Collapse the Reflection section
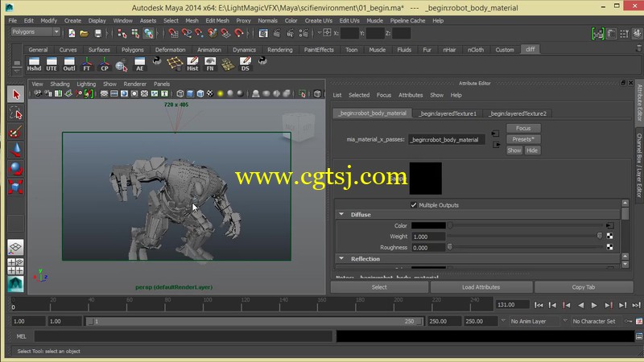This screenshot has height=362, width=644. tap(341, 258)
